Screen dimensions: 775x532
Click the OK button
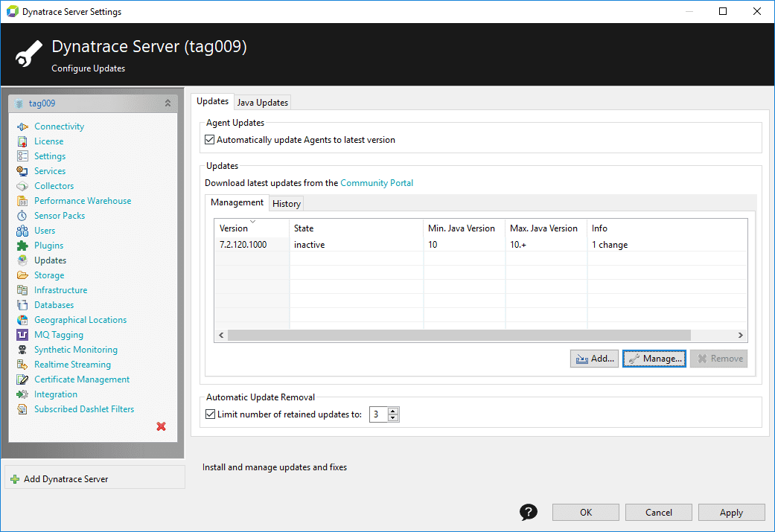tap(586, 512)
